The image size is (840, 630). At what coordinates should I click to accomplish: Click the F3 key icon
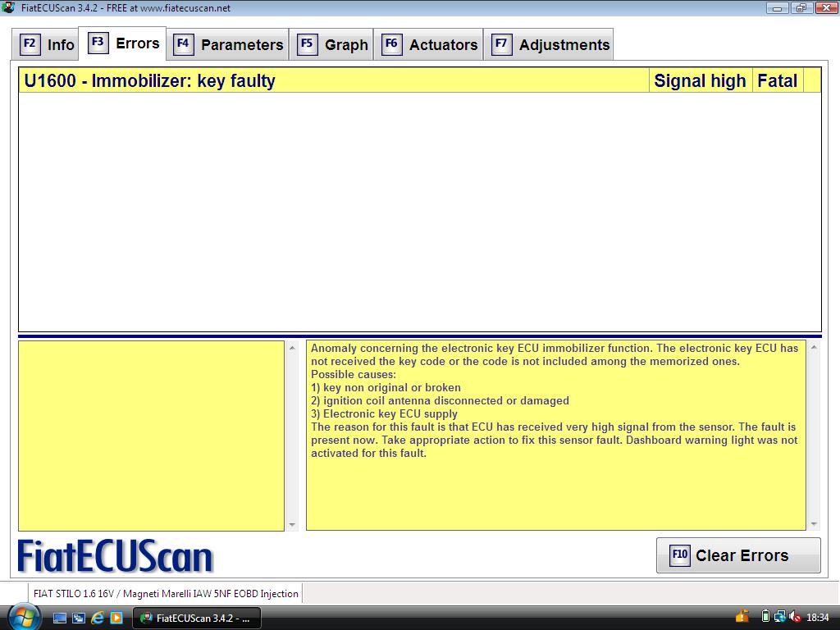click(x=98, y=43)
